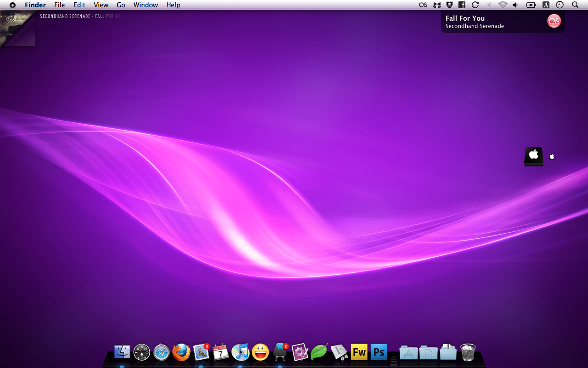This screenshot has width=588, height=368.
Task: Open the yellow smiley messenger app
Action: (260, 352)
